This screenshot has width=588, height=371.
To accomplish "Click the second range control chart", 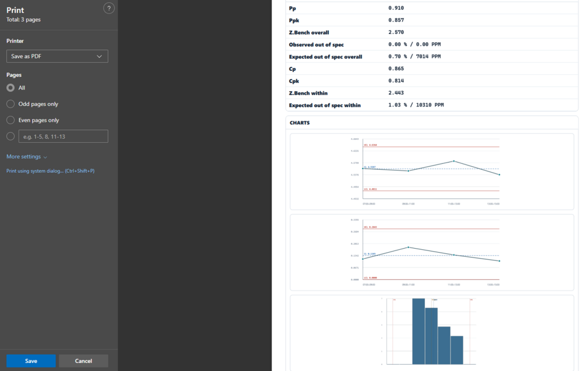I will (432, 252).
